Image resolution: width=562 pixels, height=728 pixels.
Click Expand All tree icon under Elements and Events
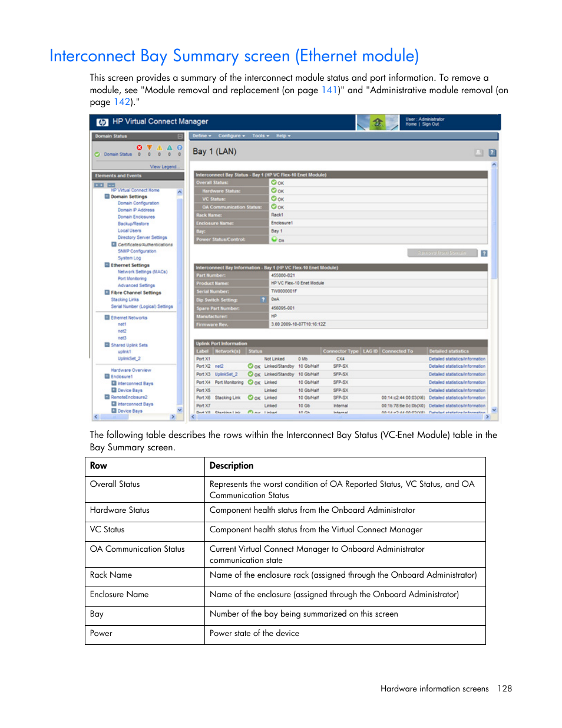99,185
